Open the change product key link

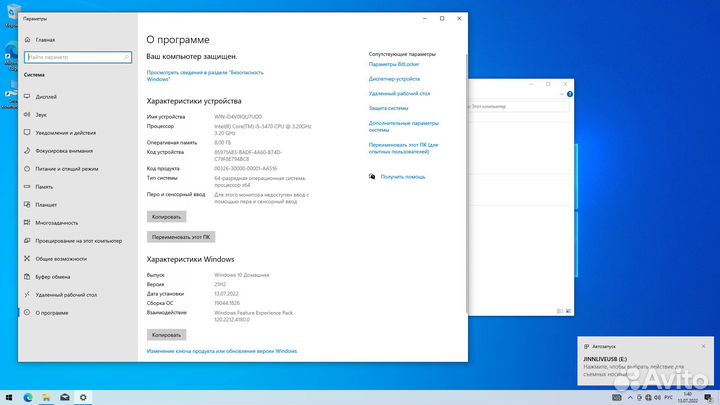tap(222, 351)
